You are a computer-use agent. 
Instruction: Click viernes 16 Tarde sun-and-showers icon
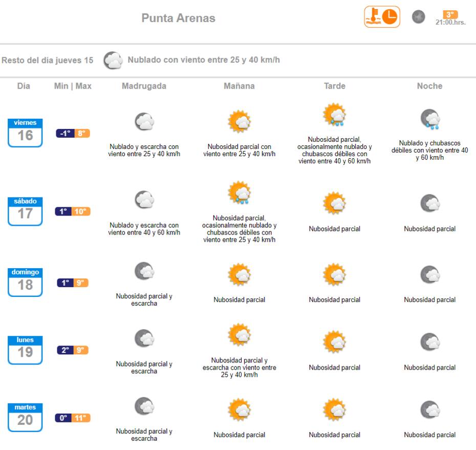tap(334, 115)
